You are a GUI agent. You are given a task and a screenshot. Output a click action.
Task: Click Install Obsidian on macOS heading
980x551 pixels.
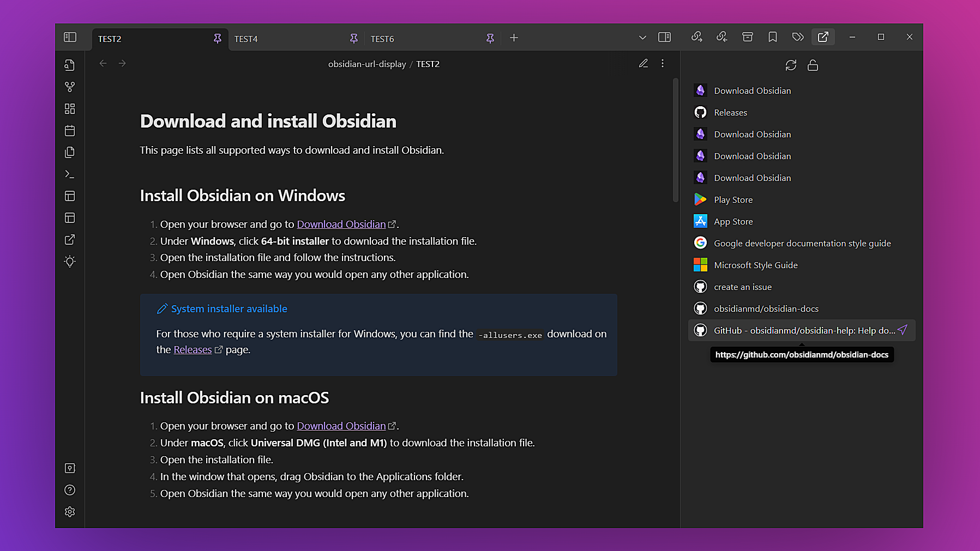[x=235, y=398]
